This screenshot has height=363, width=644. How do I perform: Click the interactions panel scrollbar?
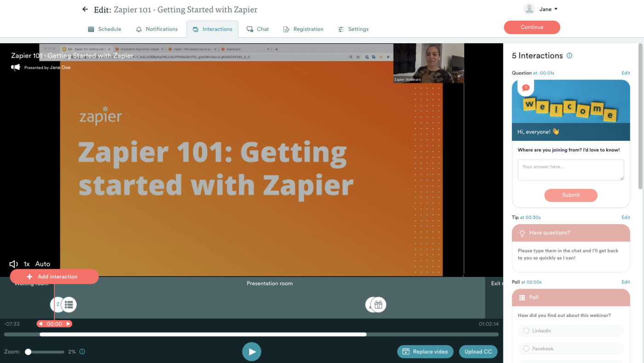640,116
